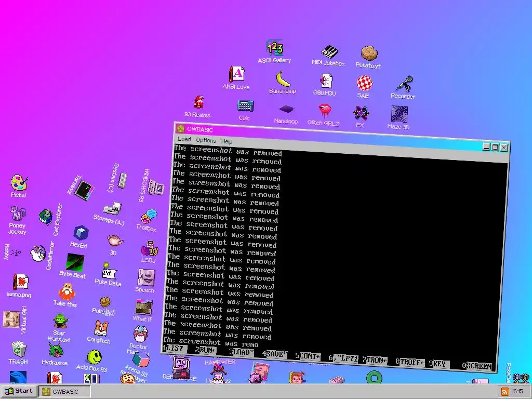The height and width of the screenshot is (399, 532).
Task: Click the RSS feed tray icon
Action: [x=504, y=392]
